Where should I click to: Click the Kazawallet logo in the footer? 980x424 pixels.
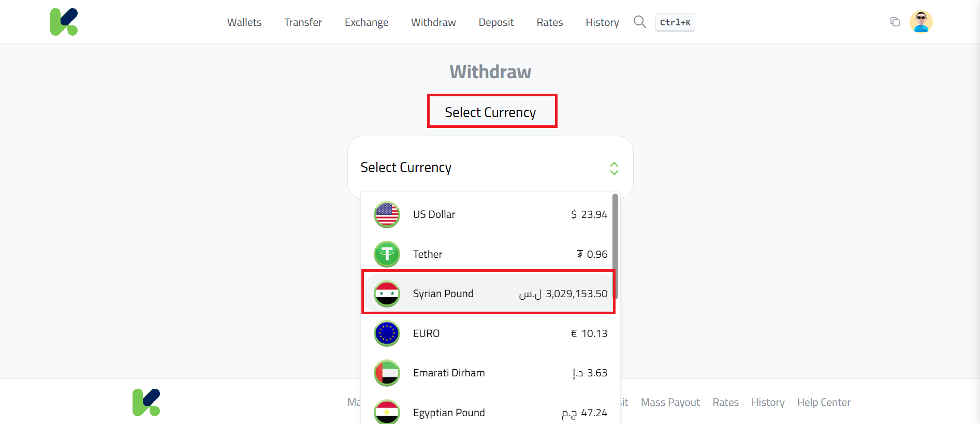(x=147, y=402)
